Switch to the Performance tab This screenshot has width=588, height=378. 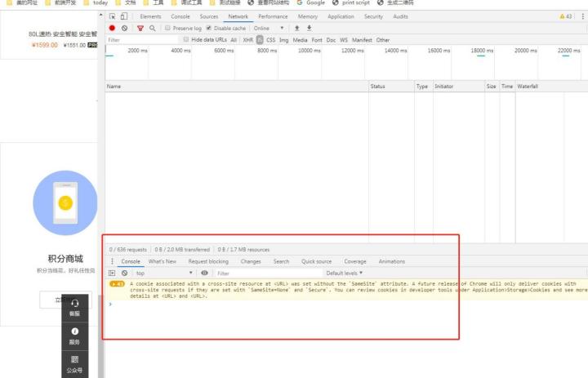coord(273,16)
